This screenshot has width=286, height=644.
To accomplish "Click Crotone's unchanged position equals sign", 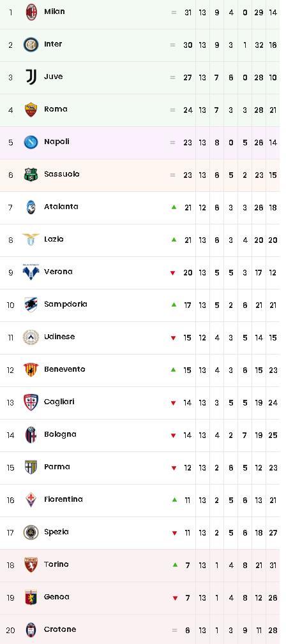I will click(x=174, y=630).
